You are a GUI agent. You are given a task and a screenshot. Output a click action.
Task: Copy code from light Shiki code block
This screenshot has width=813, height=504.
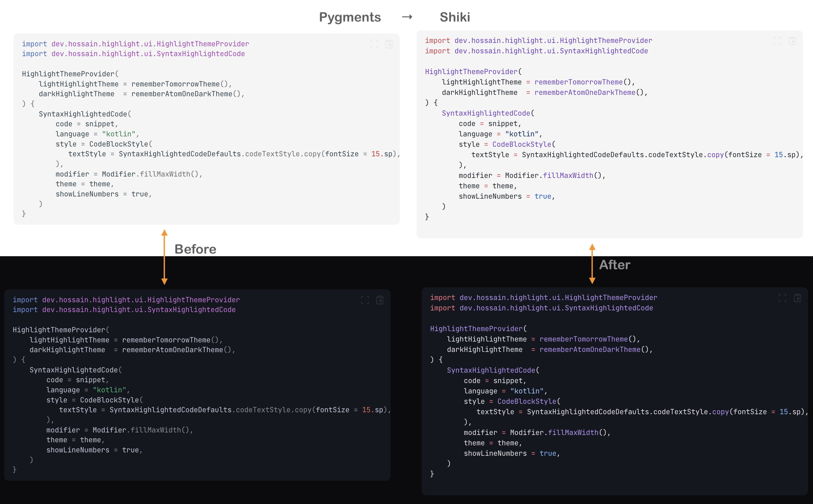point(792,41)
